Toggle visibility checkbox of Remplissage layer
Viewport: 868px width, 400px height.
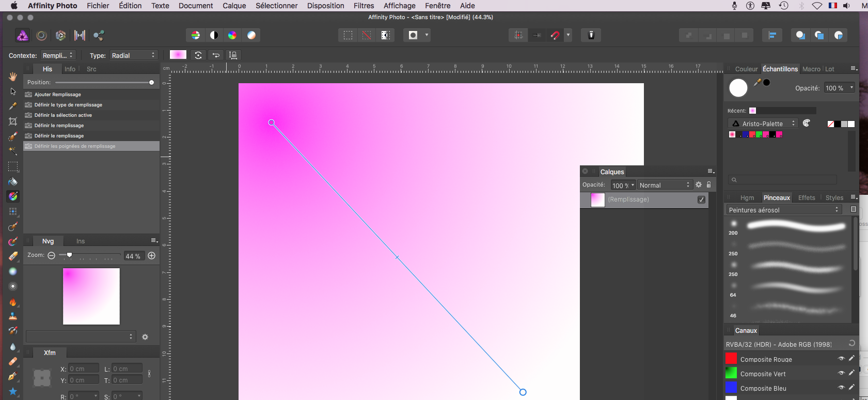coord(701,199)
